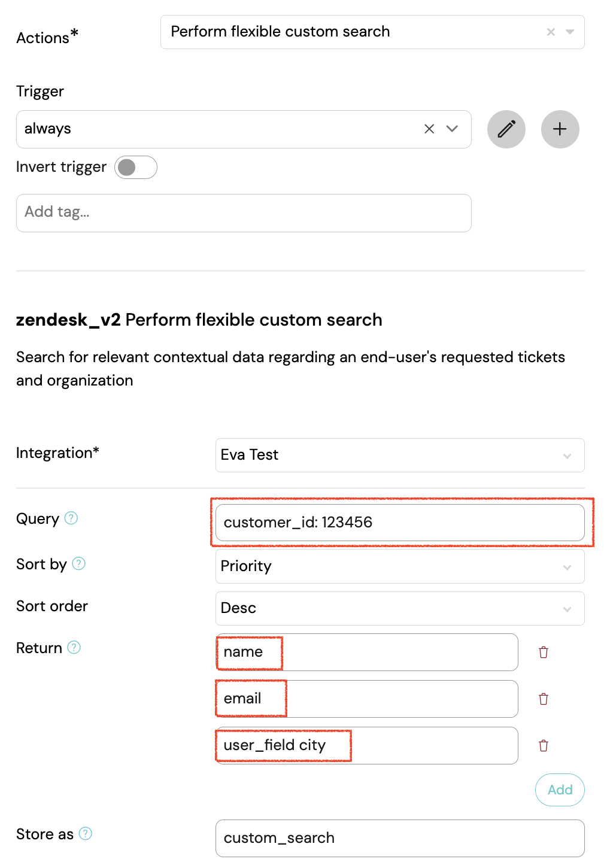Viewport: 607px width, 868px height.
Task: Click into the Query customer_id field
Action: point(400,523)
